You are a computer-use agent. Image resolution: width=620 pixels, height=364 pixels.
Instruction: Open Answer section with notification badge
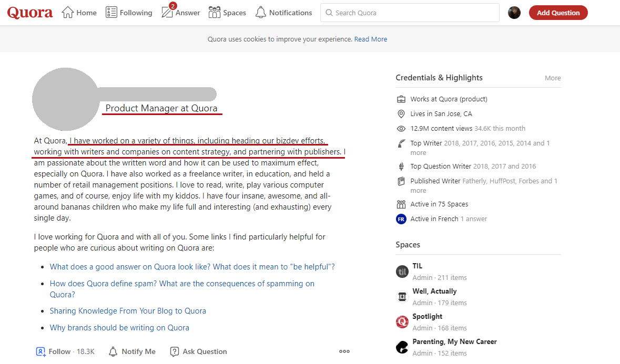pos(180,13)
